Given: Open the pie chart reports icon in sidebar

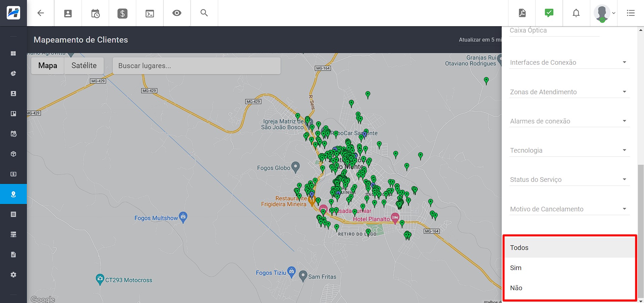Looking at the screenshot, I should pyautogui.click(x=13, y=73).
